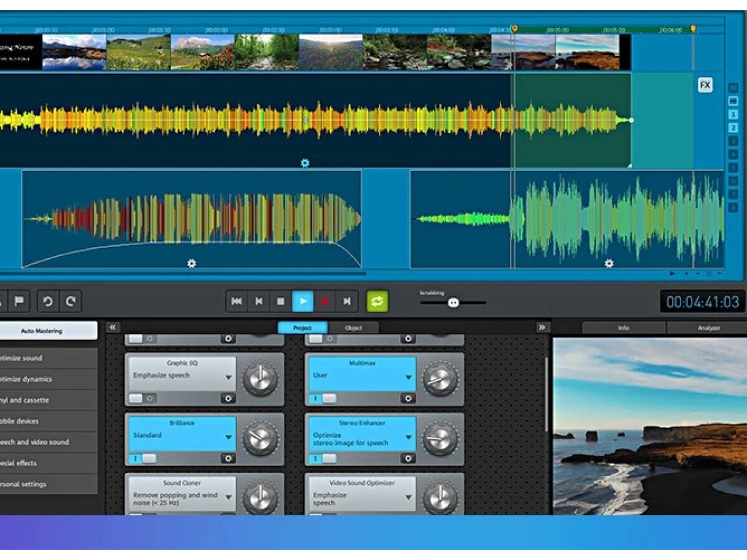Click the Multimax amount knob
Image resolution: width=747 pixels, height=560 pixels.
click(440, 379)
